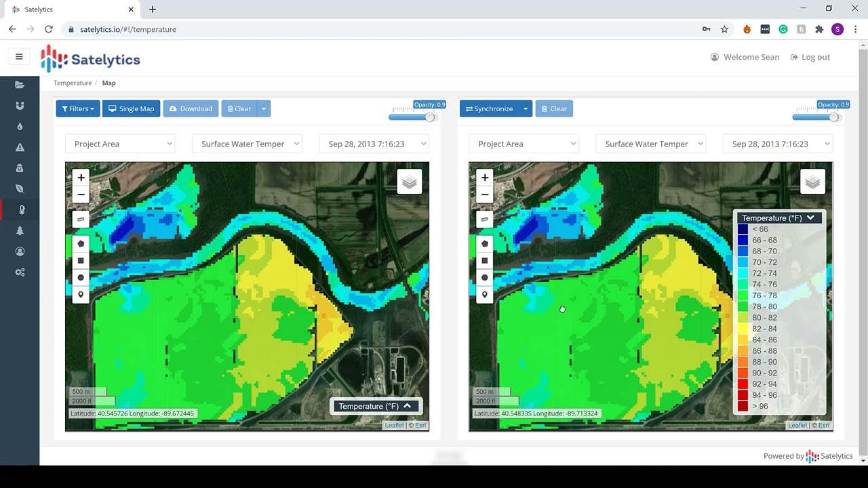
Task: Select the marker pin tool on left map
Action: [x=81, y=295]
